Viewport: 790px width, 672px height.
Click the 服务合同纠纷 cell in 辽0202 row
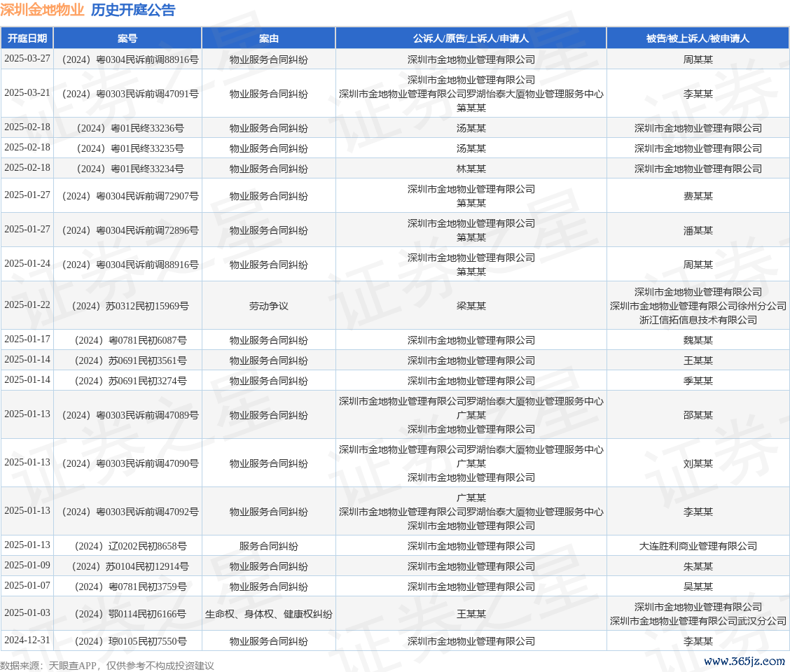click(268, 546)
